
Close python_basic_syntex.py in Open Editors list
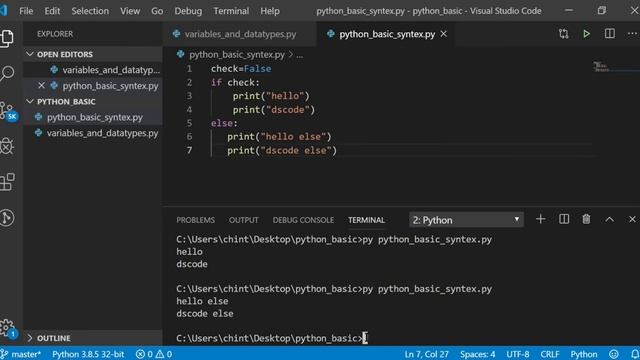tap(41, 86)
